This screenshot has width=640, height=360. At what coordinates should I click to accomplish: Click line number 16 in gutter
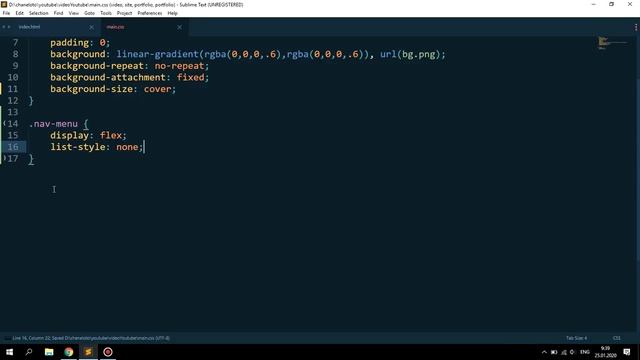pyautogui.click(x=13, y=147)
